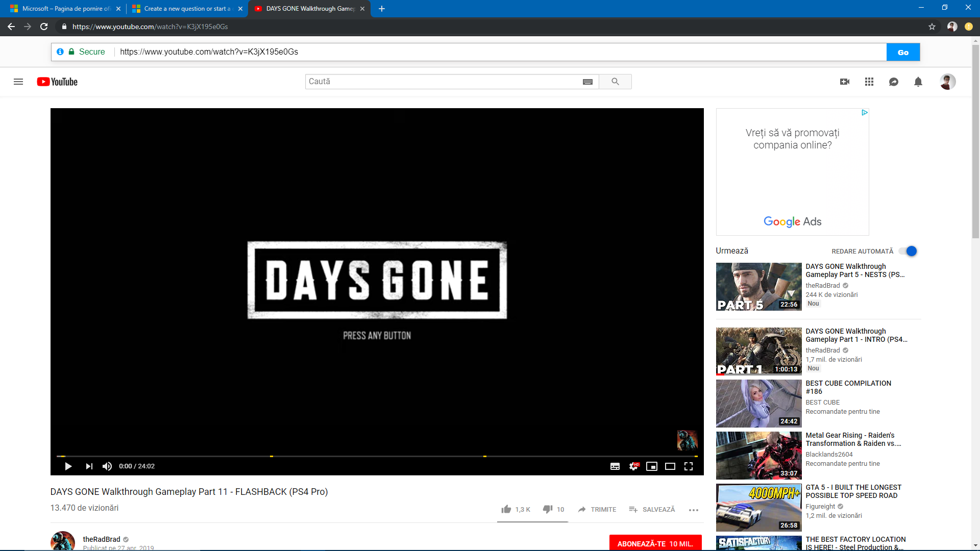Open the more actions three-dot menu
This screenshot has height=551, width=980.
693,510
